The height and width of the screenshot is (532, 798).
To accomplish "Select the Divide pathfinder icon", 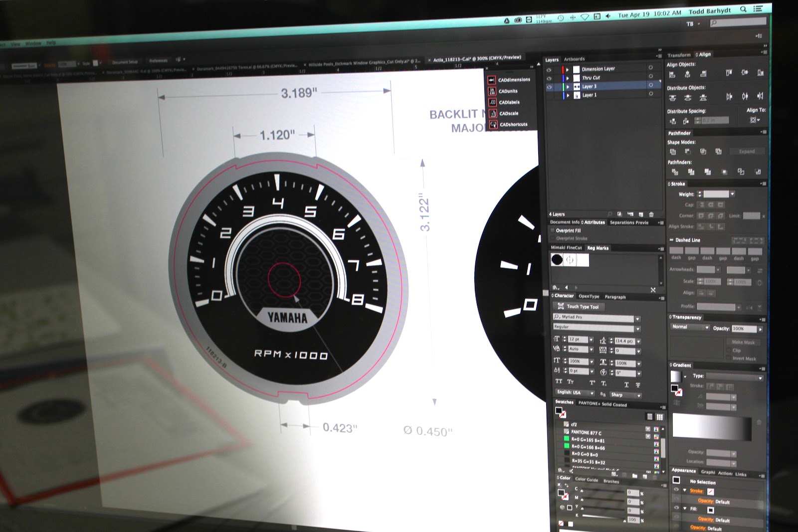I will tap(675, 172).
